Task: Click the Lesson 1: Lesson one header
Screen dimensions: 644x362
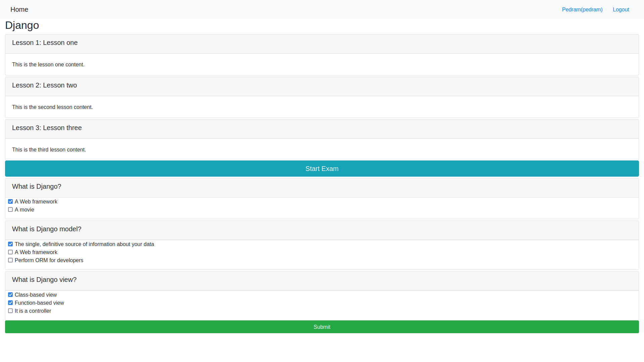Action: coord(45,43)
